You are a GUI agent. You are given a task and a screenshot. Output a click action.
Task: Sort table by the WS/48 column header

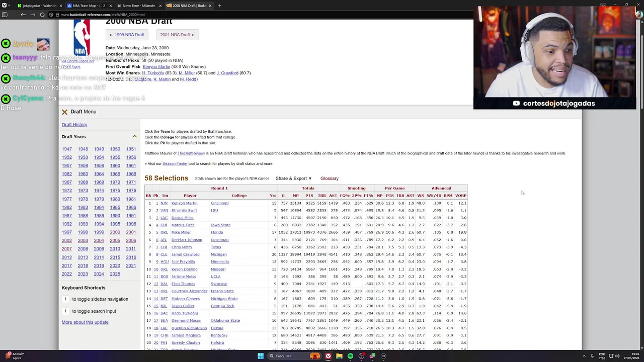pyautogui.click(x=434, y=196)
